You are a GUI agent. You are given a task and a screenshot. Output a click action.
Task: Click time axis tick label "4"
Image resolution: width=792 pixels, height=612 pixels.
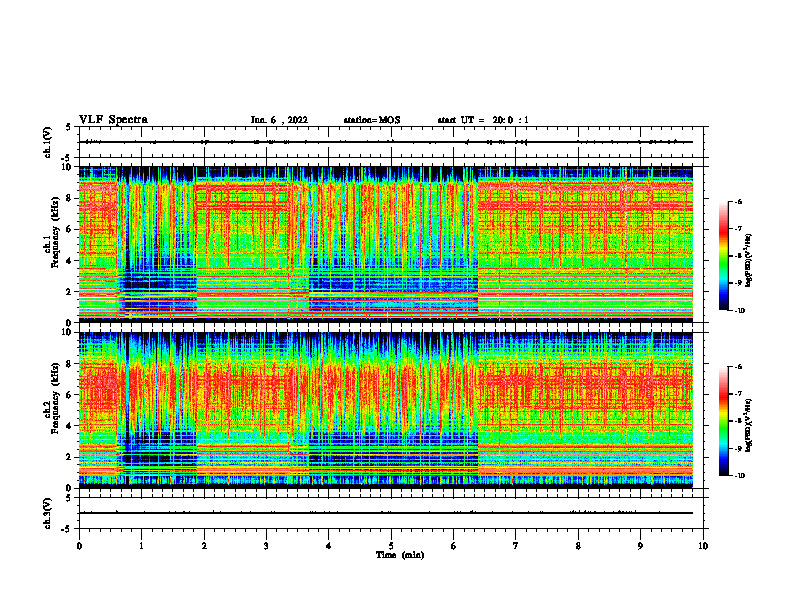click(x=329, y=546)
